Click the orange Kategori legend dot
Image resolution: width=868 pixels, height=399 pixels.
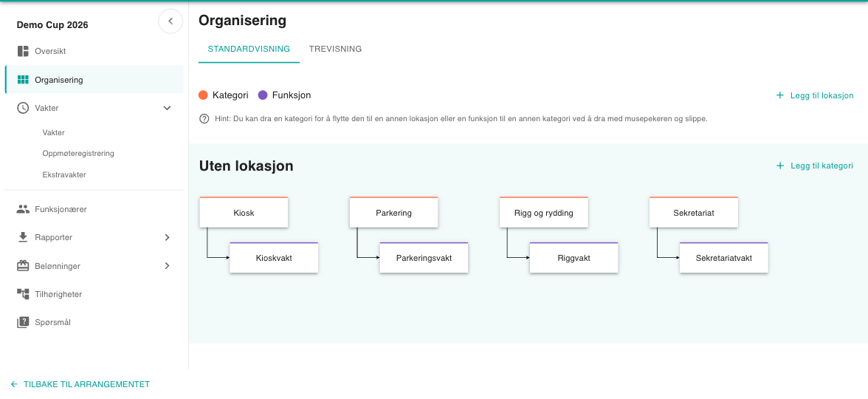(x=203, y=95)
